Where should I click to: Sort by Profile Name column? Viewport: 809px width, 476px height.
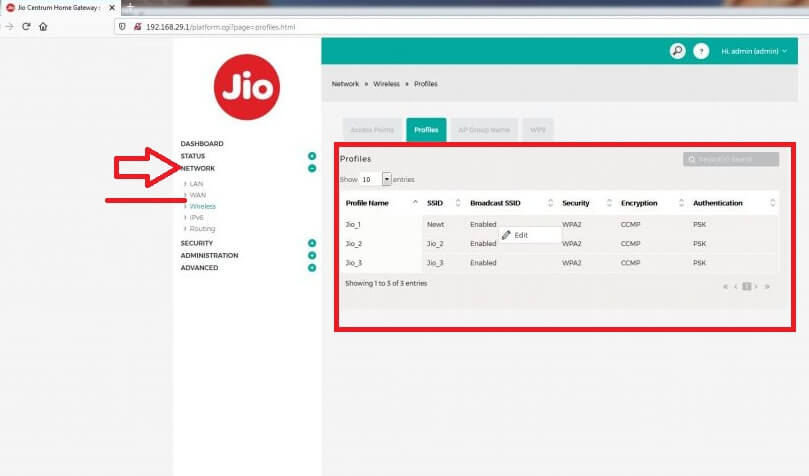[x=381, y=203]
